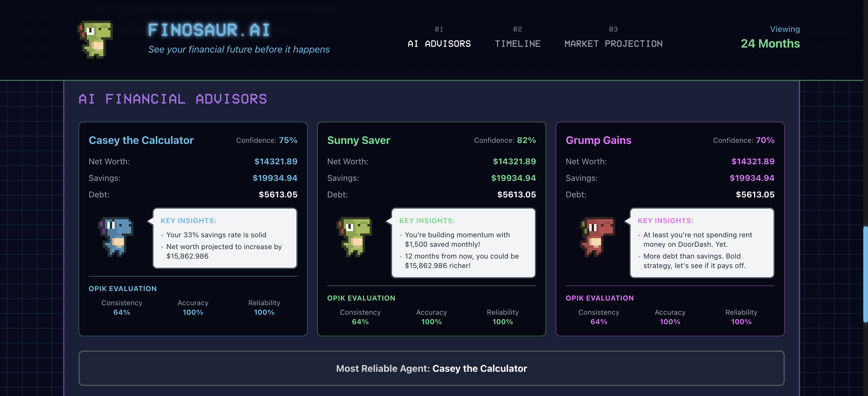Click the 24 Months viewing period
The width and height of the screenshot is (868, 396).
(770, 43)
